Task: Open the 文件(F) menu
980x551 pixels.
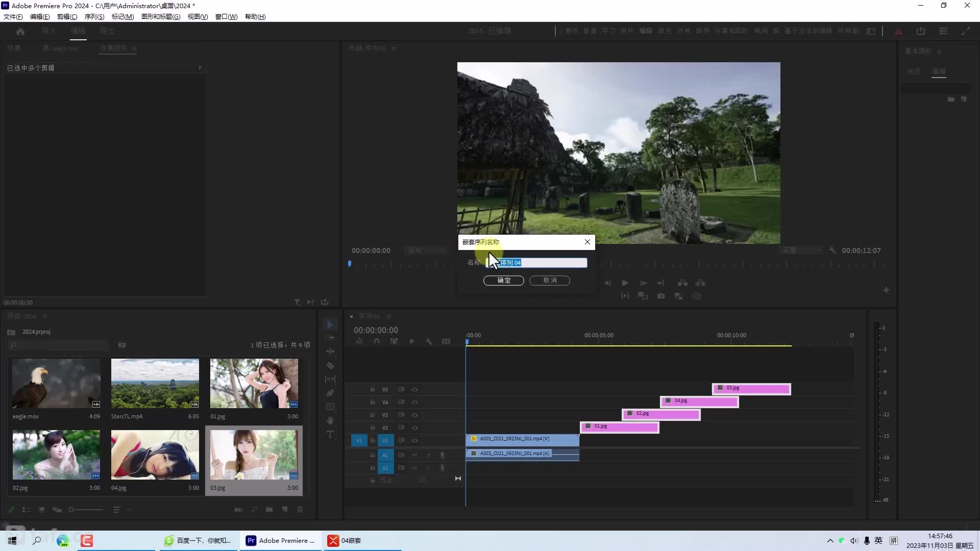Action: coord(13,17)
